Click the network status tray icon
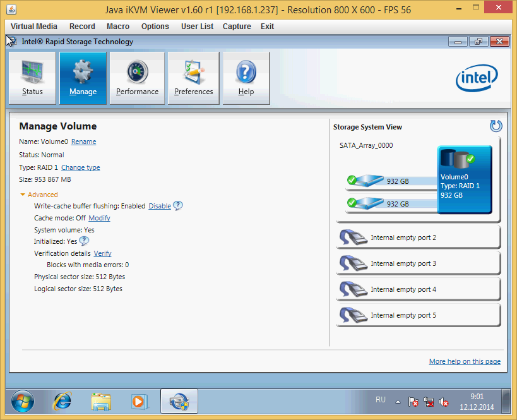 (428, 402)
